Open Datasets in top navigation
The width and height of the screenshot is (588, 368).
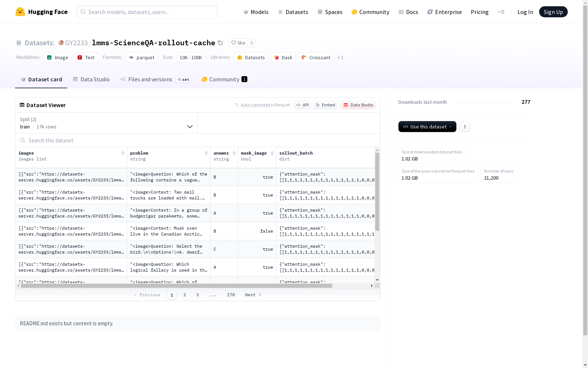pos(293,12)
